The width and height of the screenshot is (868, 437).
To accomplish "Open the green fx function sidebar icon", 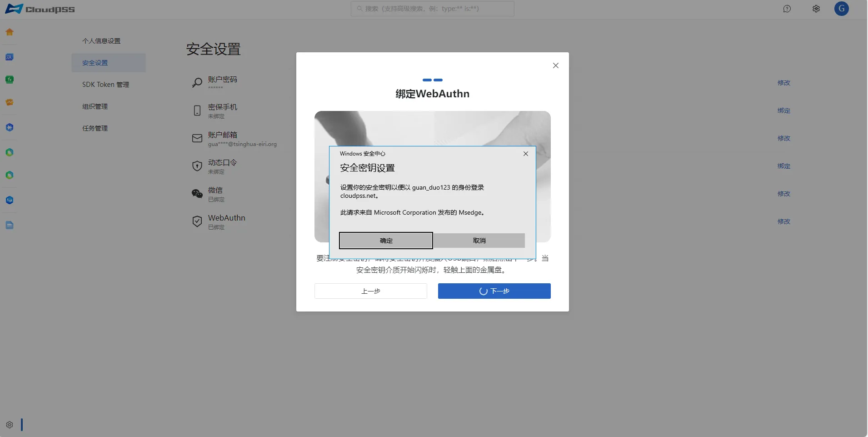I will coord(10,80).
